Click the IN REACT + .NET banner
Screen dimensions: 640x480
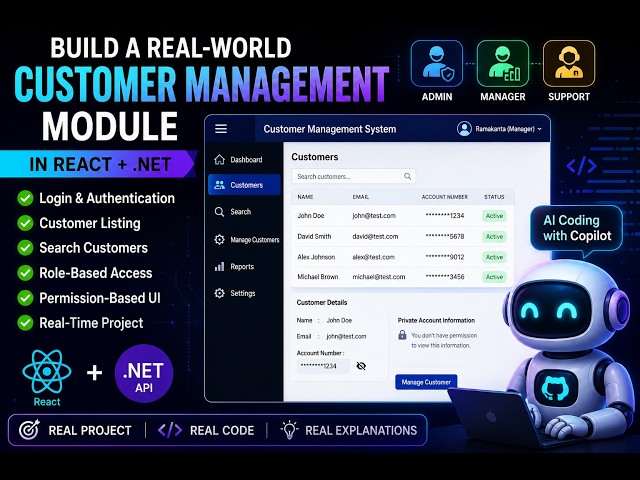[x=100, y=164]
